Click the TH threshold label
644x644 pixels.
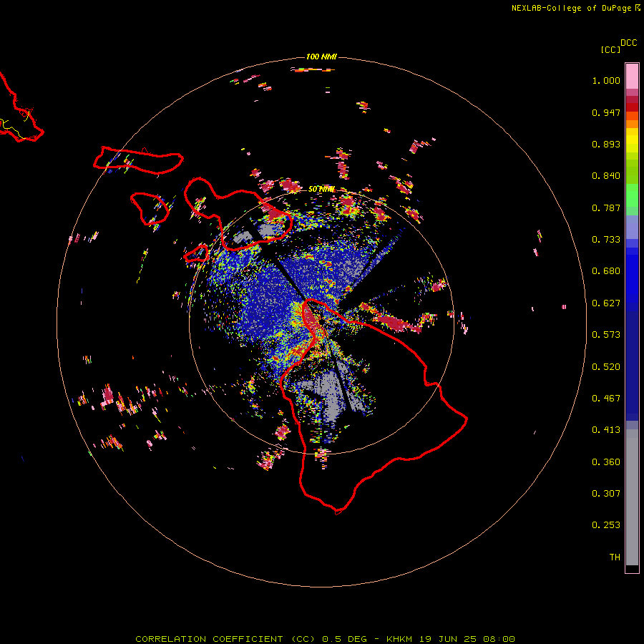(x=615, y=557)
